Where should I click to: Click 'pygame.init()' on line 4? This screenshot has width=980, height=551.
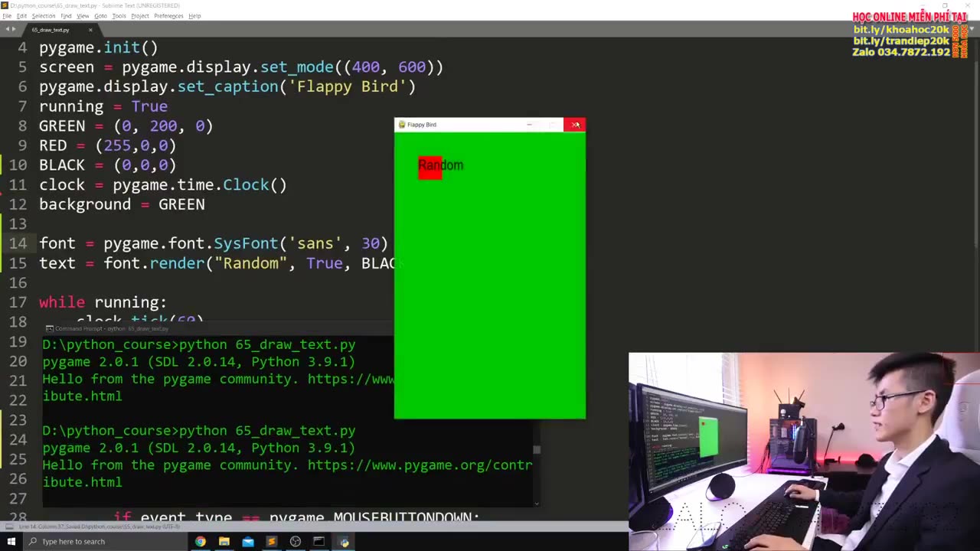point(99,47)
